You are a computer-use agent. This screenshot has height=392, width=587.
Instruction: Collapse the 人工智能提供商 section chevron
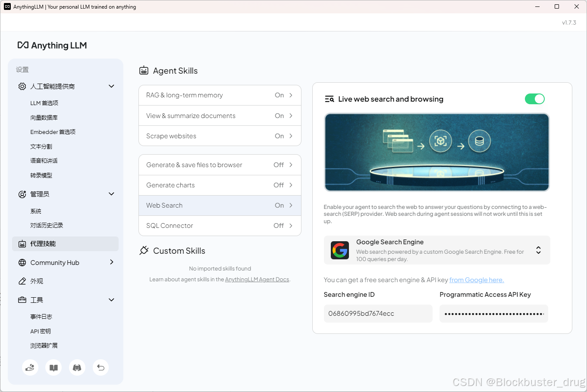111,86
